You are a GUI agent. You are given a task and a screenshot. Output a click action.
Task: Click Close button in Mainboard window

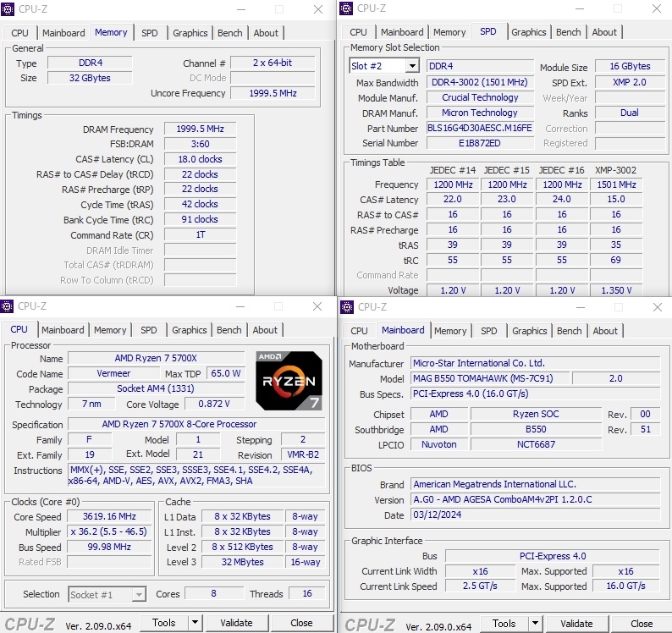(642, 623)
